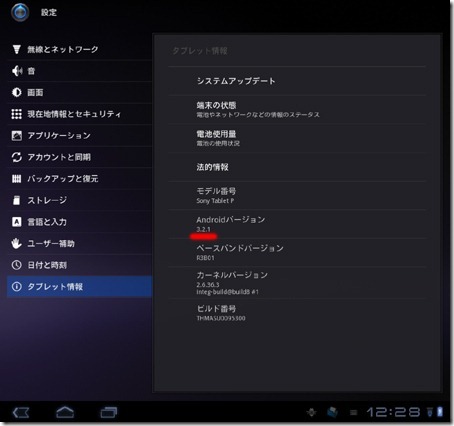Open the 12:28 clock status panel

[393, 412]
